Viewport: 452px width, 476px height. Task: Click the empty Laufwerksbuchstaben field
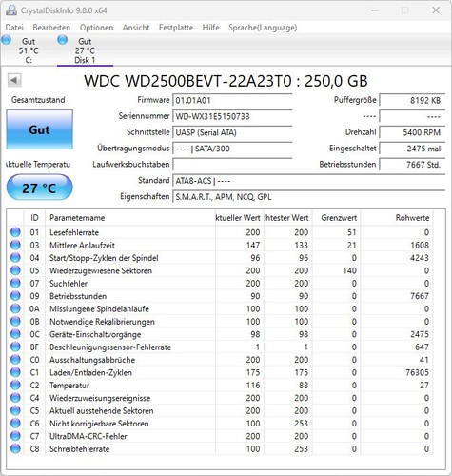pos(232,165)
